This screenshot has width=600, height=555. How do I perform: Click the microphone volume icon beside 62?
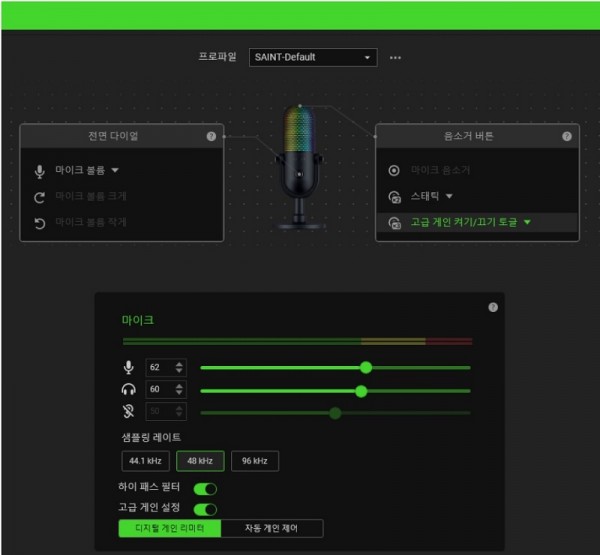pyautogui.click(x=126, y=368)
